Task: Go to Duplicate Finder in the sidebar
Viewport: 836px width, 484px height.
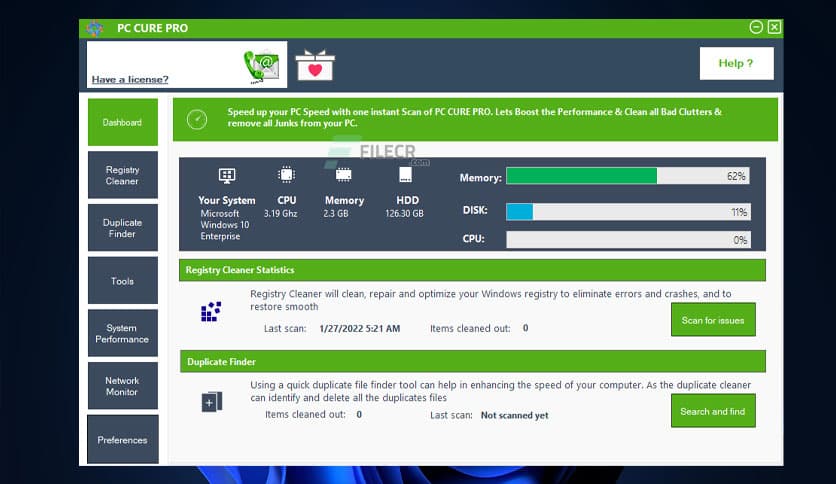Action: click(x=123, y=228)
